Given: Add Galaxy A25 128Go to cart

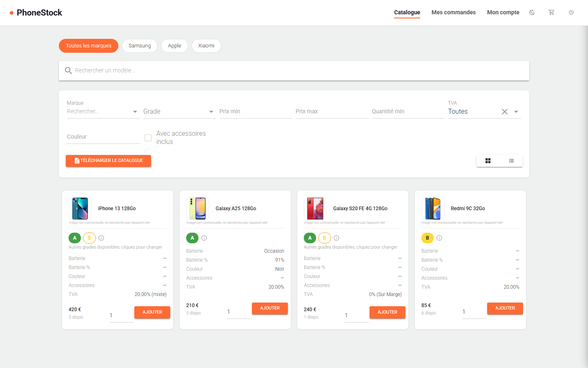Looking at the screenshot, I should tap(270, 308).
